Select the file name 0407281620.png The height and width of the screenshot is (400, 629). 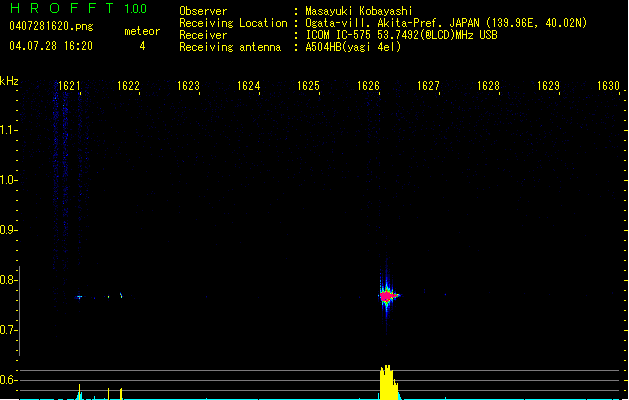coord(51,27)
